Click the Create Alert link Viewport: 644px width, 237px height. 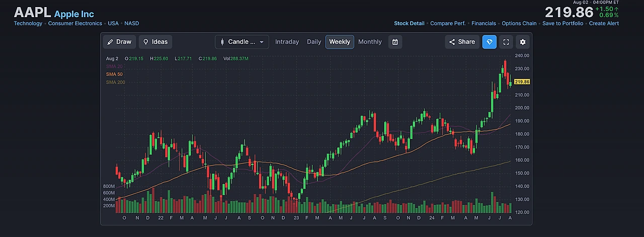[604, 23]
